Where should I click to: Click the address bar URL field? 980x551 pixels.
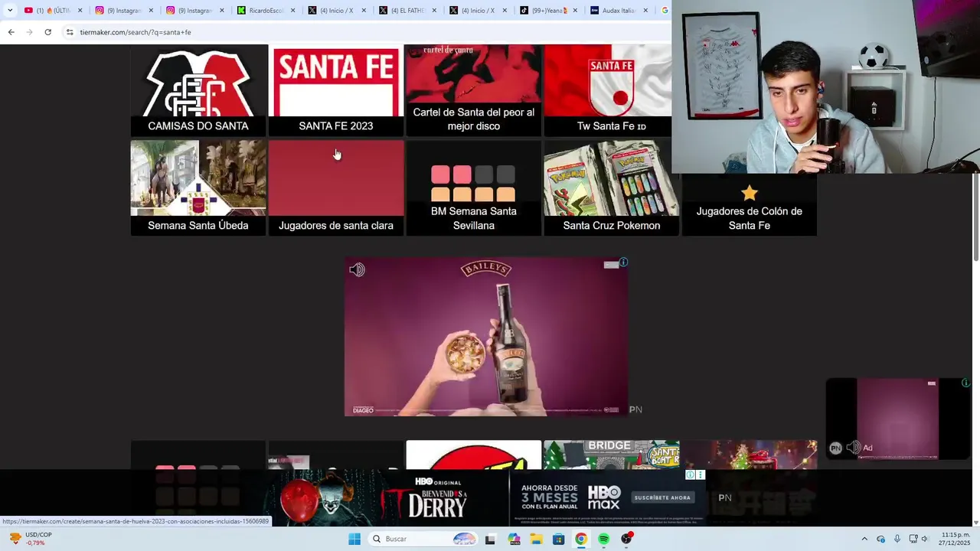point(367,32)
